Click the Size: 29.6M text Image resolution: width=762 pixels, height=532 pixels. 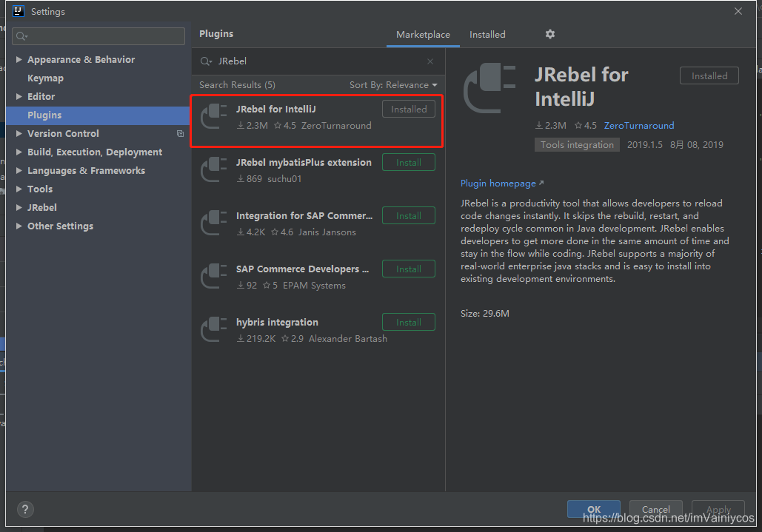484,314
